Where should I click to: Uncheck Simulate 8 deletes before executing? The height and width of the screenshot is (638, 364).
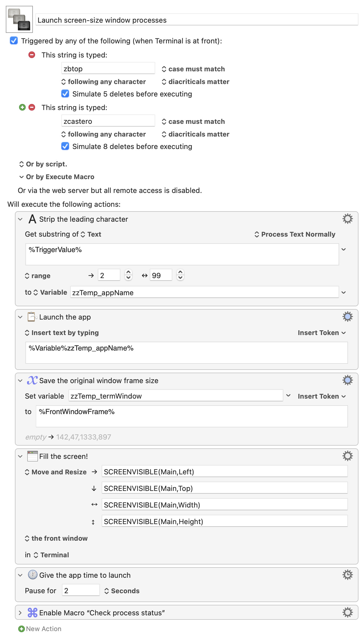tap(65, 146)
